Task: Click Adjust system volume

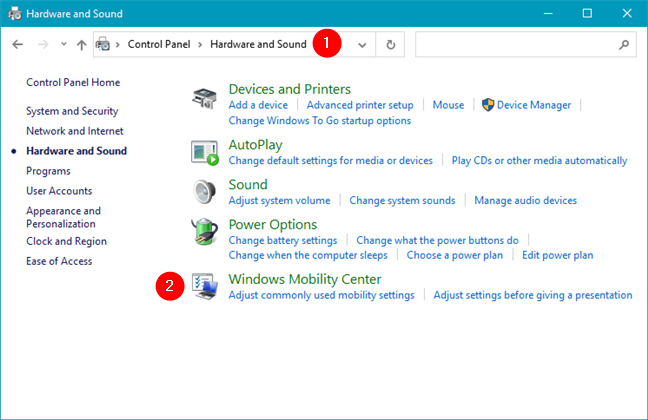Action: coord(279,200)
